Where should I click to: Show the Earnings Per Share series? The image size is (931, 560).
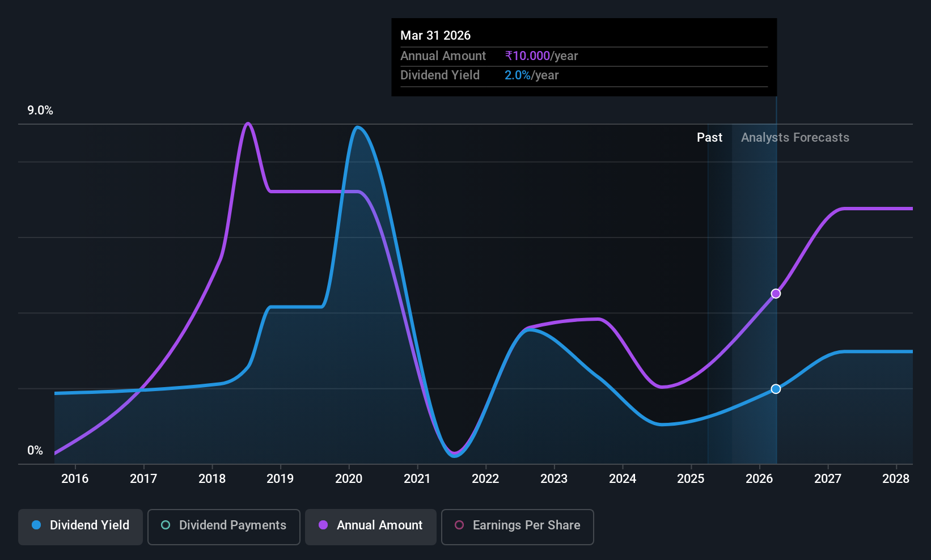click(518, 527)
